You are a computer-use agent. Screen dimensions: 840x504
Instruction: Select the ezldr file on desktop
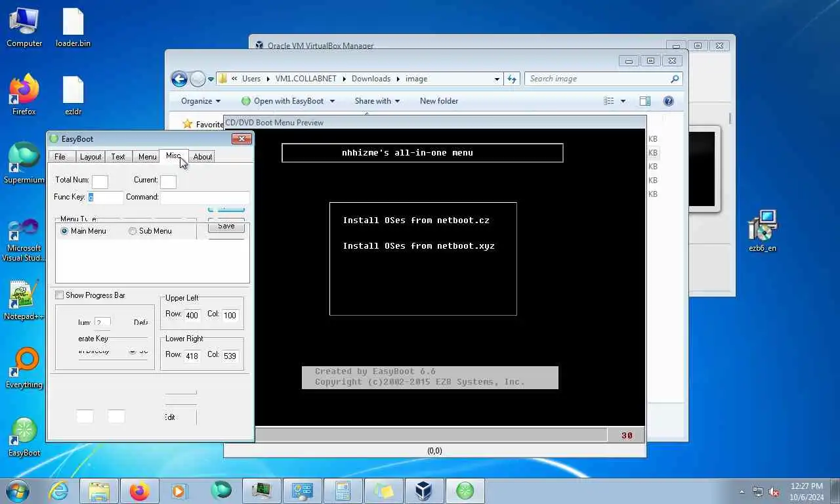[73, 96]
